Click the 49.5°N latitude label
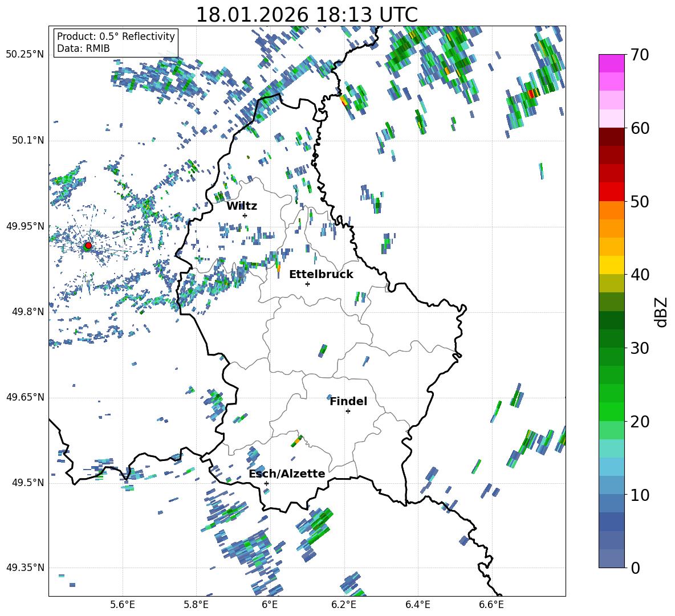The width and height of the screenshot is (675, 616). 27,483
